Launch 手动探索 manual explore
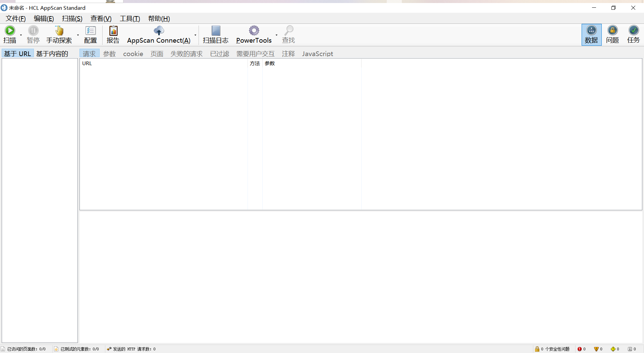644x353 pixels. pyautogui.click(x=59, y=35)
